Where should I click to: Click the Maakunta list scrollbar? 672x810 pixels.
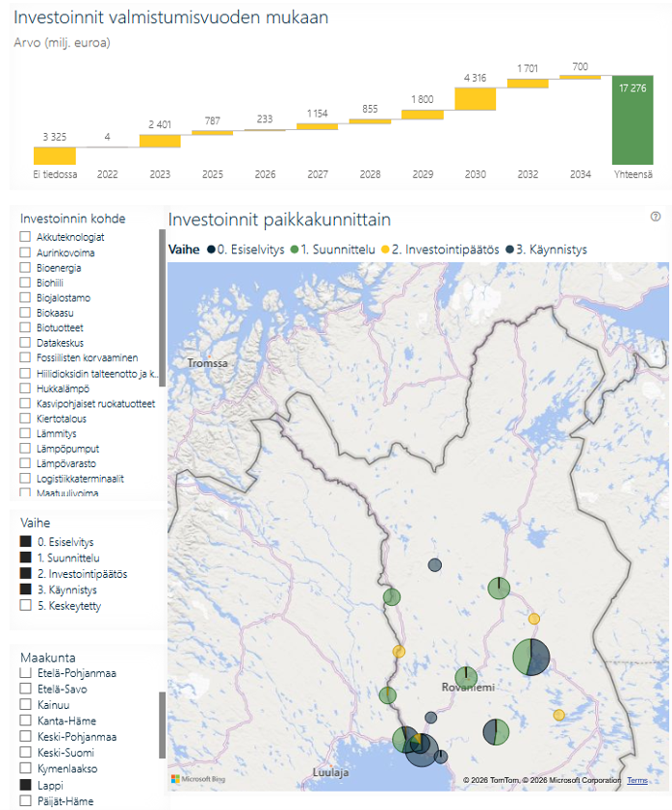pyautogui.click(x=162, y=725)
